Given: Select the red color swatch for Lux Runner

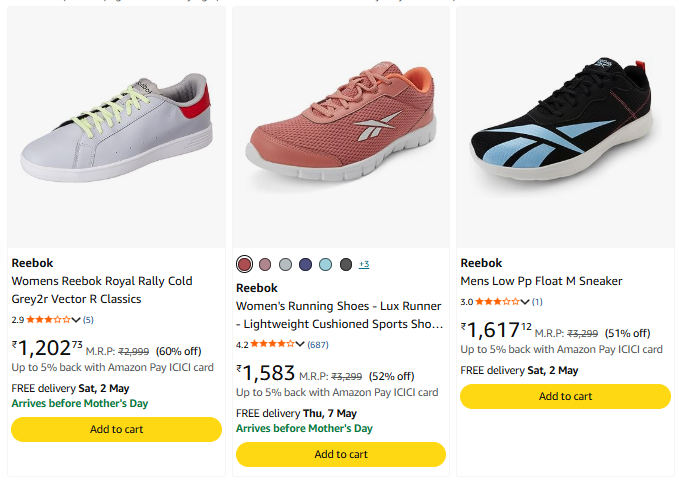Looking at the screenshot, I should [245, 264].
